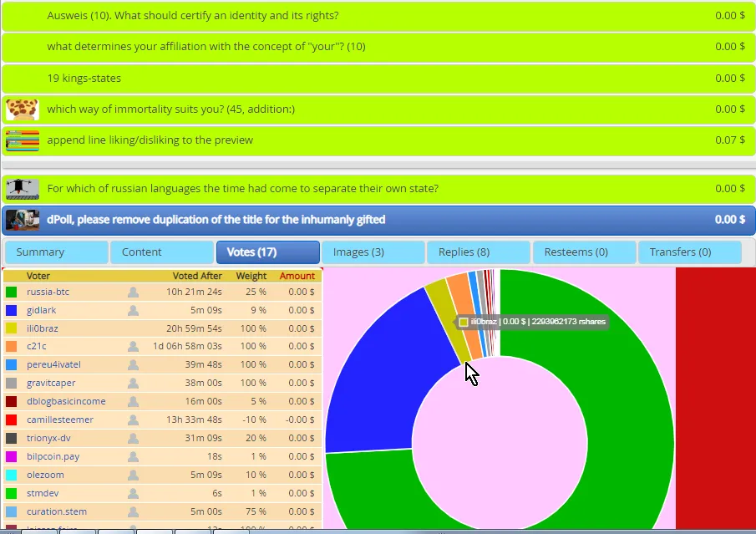Viewport: 756px width, 534px height.
Task: Open the Resteems (0) tab
Action: click(x=585, y=252)
